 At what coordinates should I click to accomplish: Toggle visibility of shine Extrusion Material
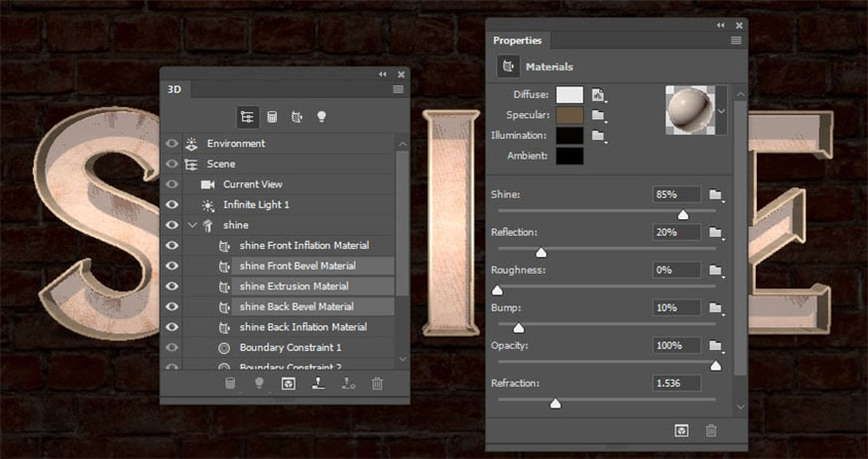pyautogui.click(x=173, y=287)
